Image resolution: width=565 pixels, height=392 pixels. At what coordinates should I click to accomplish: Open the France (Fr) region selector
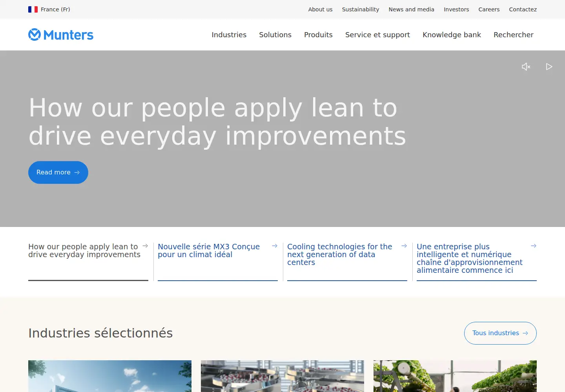click(49, 9)
